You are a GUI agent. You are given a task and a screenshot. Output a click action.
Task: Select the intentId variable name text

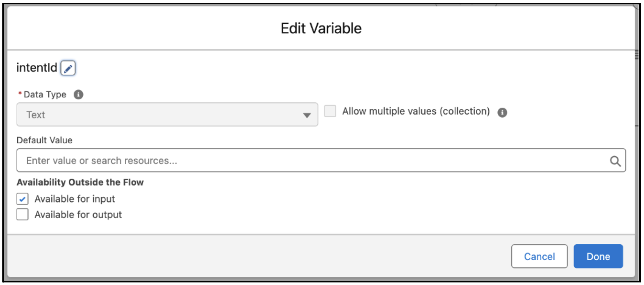36,68
